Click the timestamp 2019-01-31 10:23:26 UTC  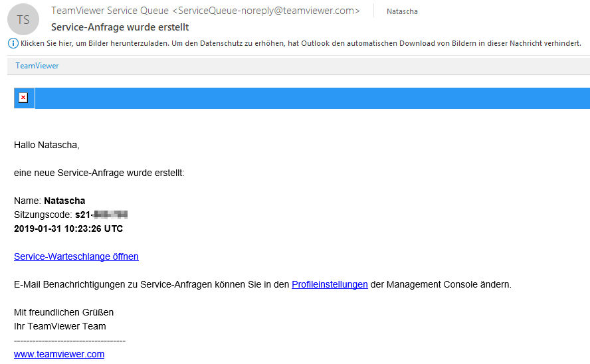pos(68,228)
